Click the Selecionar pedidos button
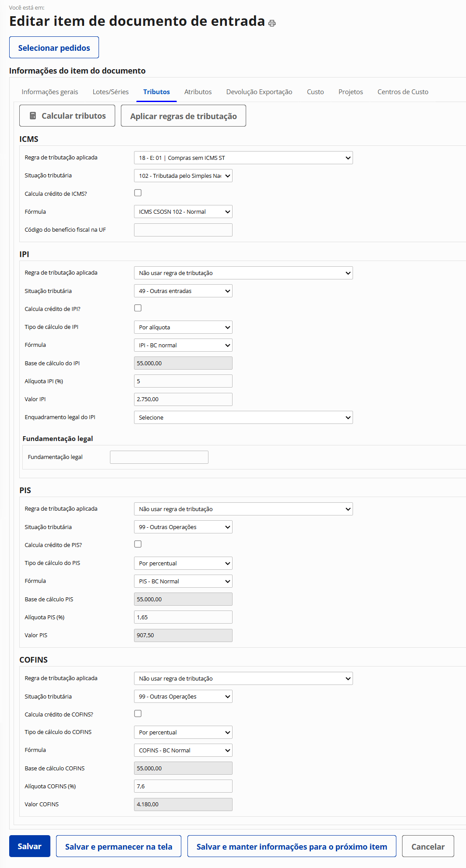 click(x=54, y=48)
